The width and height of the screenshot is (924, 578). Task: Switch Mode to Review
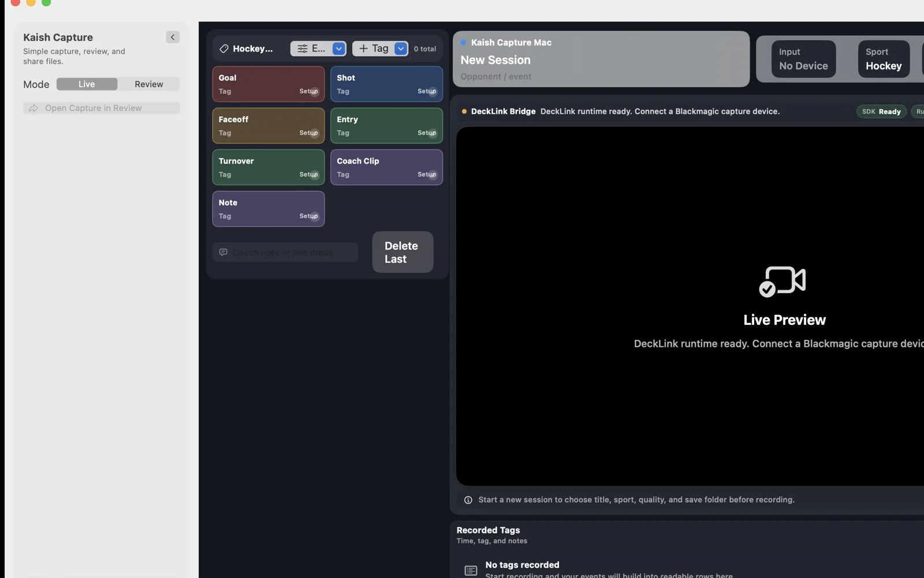(149, 84)
